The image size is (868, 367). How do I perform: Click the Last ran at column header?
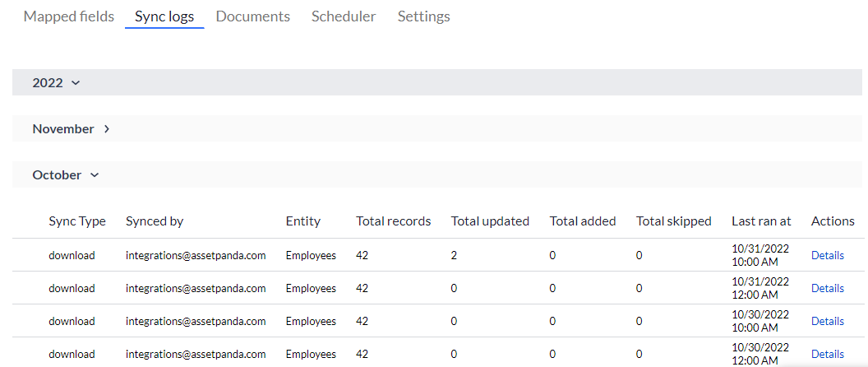tap(761, 221)
